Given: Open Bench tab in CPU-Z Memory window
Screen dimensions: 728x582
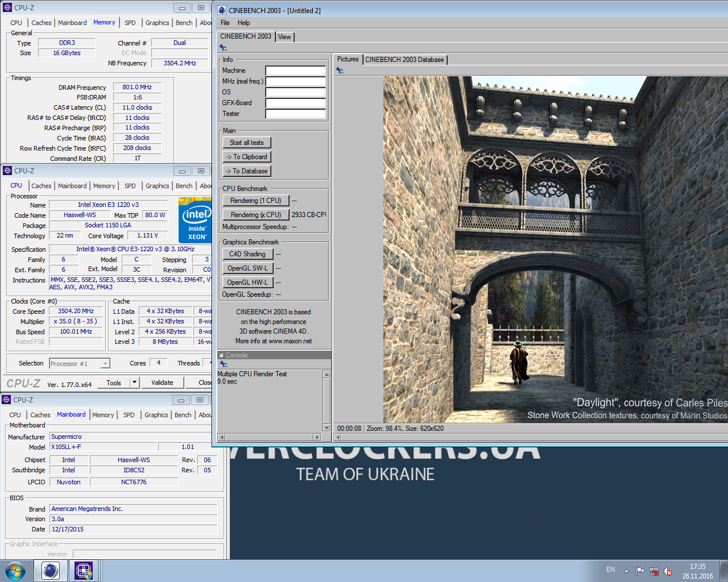Looking at the screenshot, I should pos(184,23).
